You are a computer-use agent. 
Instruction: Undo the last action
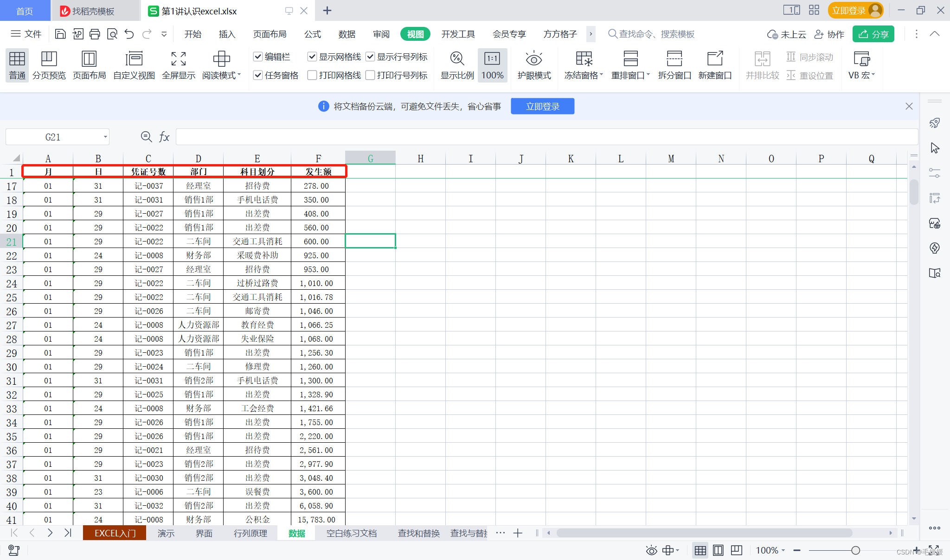click(129, 34)
